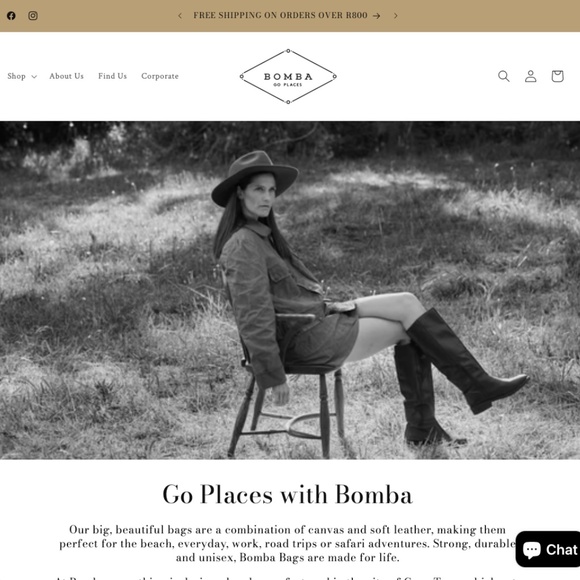
Task: Go to the About Us page
Action: click(x=67, y=76)
